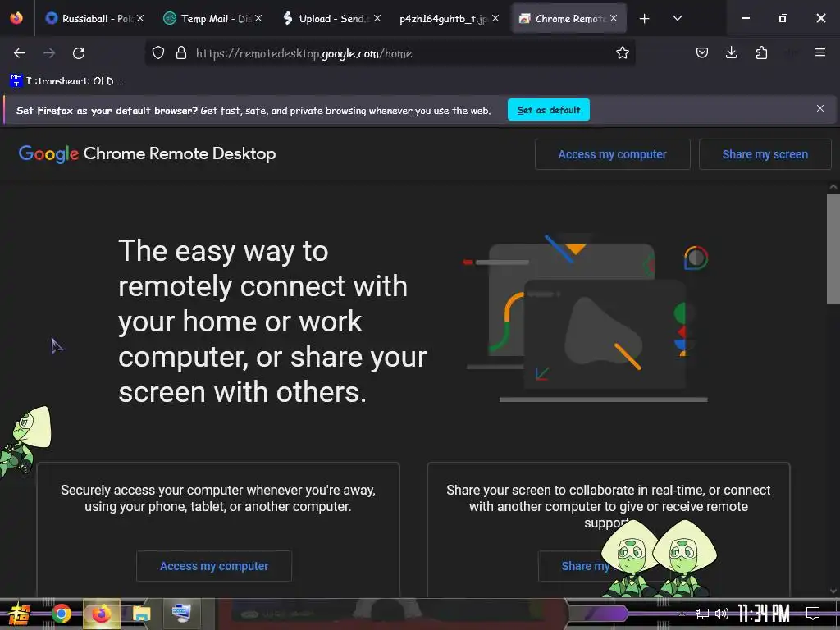Close the p4zh164guhtb_t.jpg tab

(x=495, y=18)
